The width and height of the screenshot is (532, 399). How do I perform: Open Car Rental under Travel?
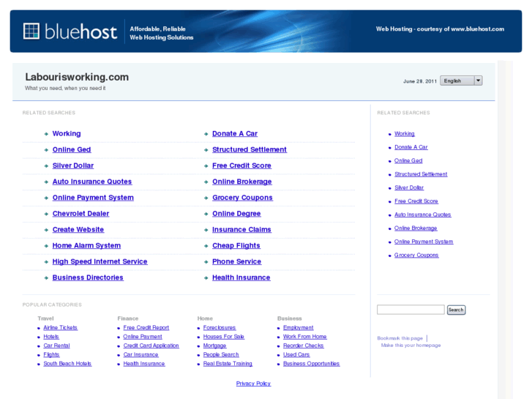[x=56, y=346]
